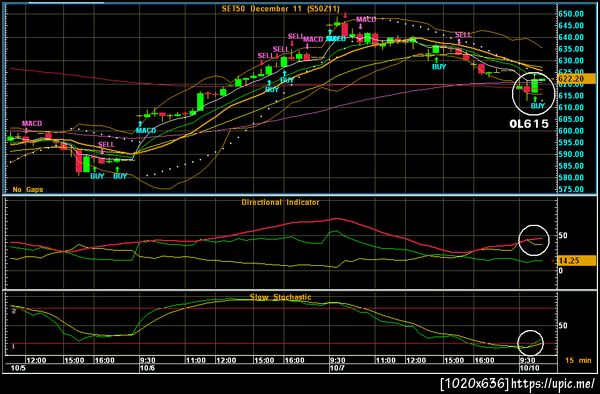This screenshot has width=600, height=394.
Task: Select the 10/7 date label on time axis
Action: (337, 368)
